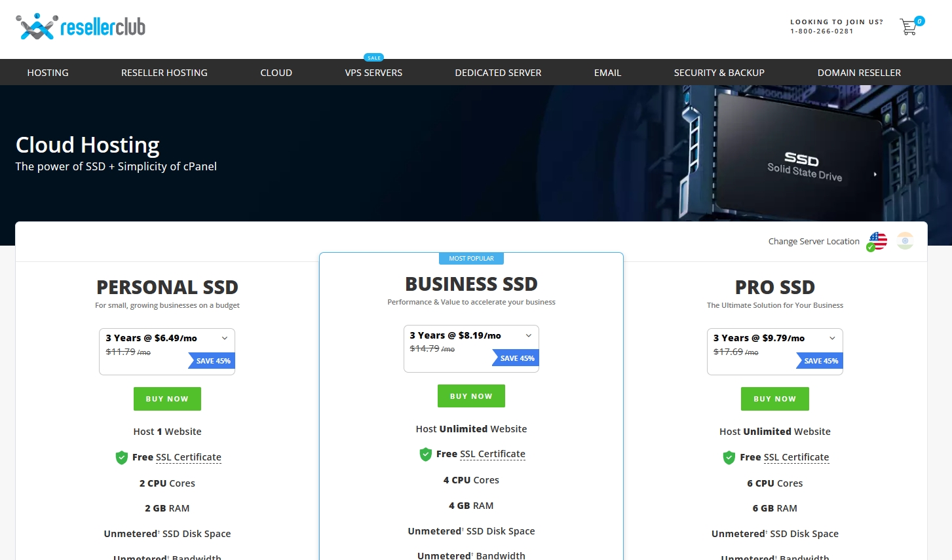The width and height of the screenshot is (952, 560).
Task: Open the shopping cart icon
Action: pos(908,27)
